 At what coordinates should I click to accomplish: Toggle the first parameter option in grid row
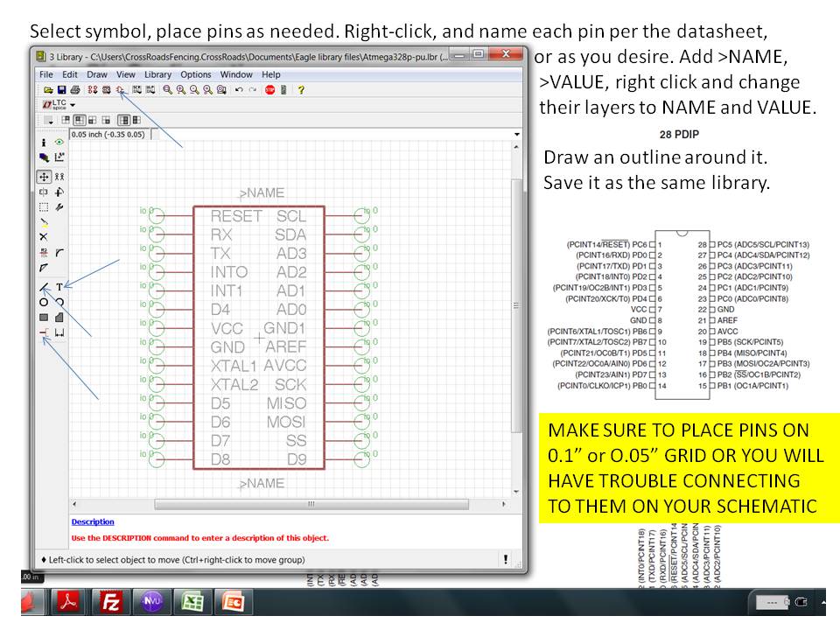(x=66, y=120)
